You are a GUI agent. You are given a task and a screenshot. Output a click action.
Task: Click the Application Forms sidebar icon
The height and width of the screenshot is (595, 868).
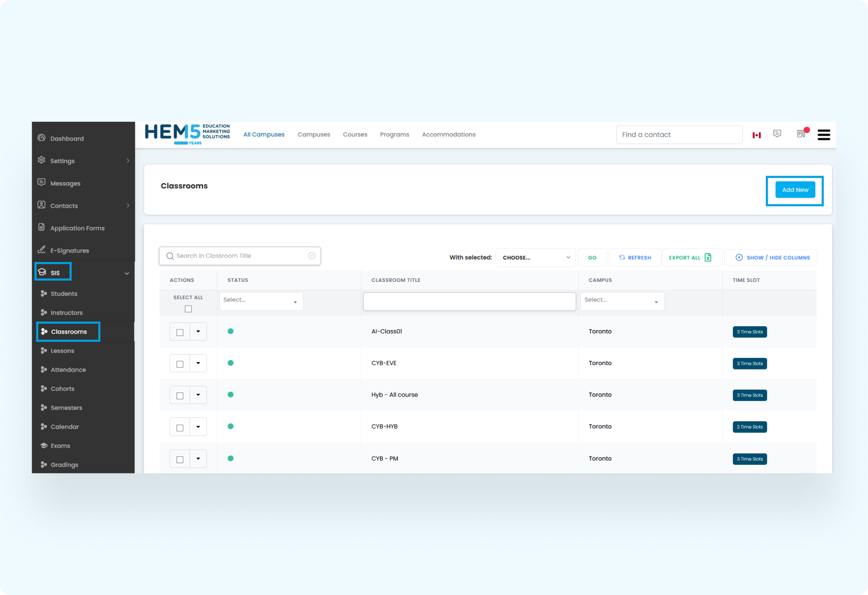[42, 227]
